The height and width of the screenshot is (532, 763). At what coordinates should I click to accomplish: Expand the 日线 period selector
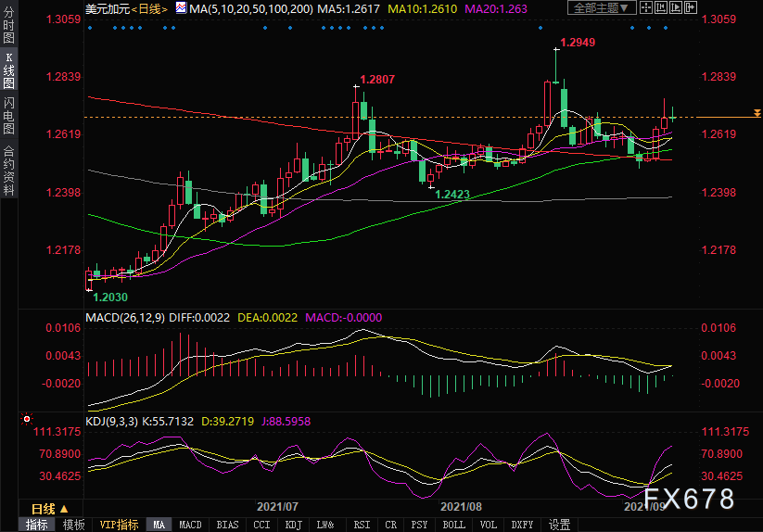coord(50,509)
